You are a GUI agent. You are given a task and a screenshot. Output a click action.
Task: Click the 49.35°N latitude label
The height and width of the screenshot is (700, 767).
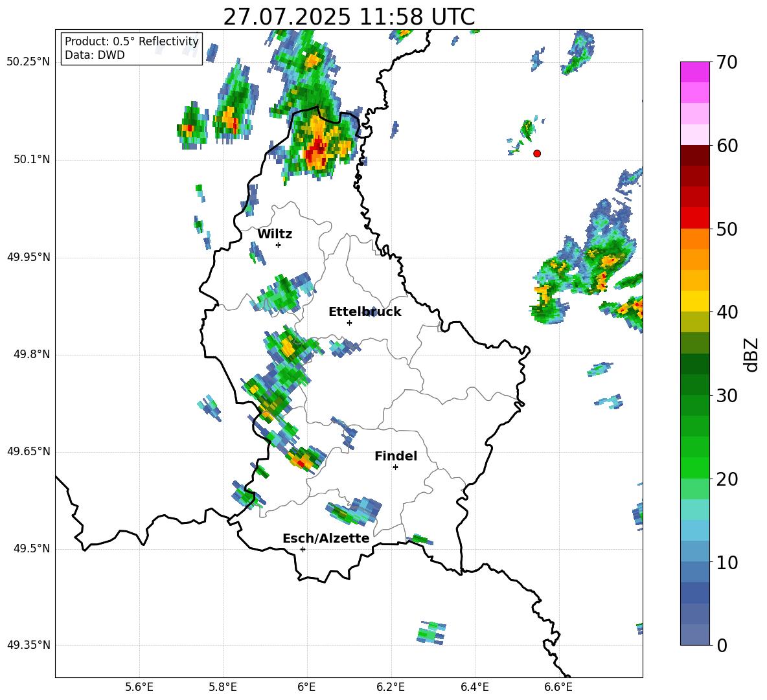[29, 645]
